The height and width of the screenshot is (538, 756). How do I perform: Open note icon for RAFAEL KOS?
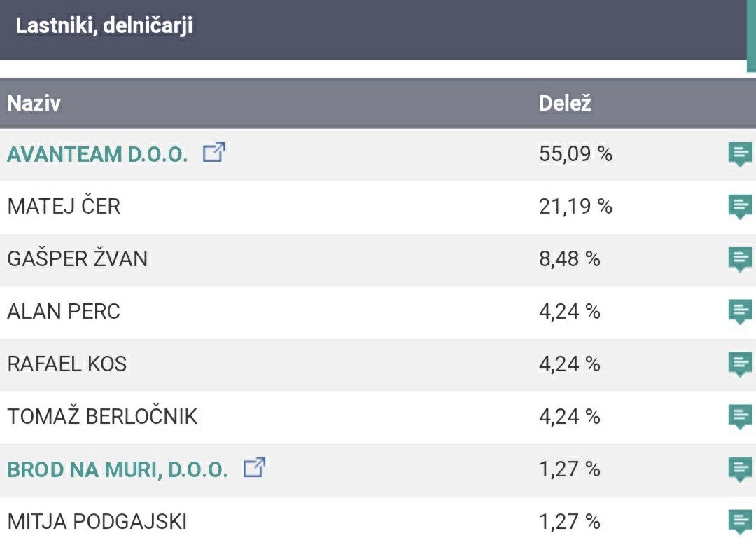pyautogui.click(x=740, y=364)
